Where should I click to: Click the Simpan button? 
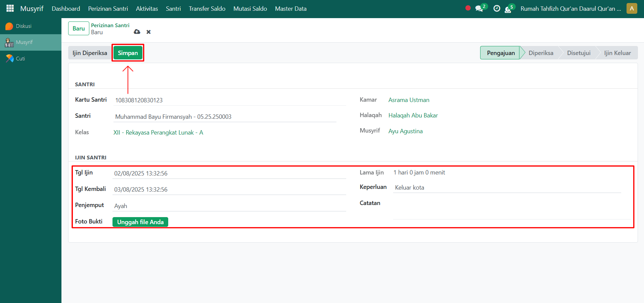(128, 53)
